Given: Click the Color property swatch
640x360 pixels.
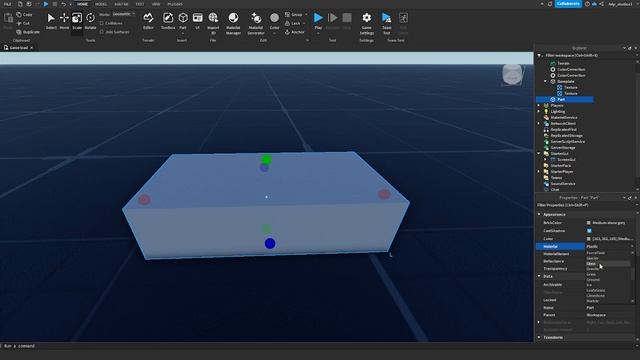Looking at the screenshot, I should point(589,239).
